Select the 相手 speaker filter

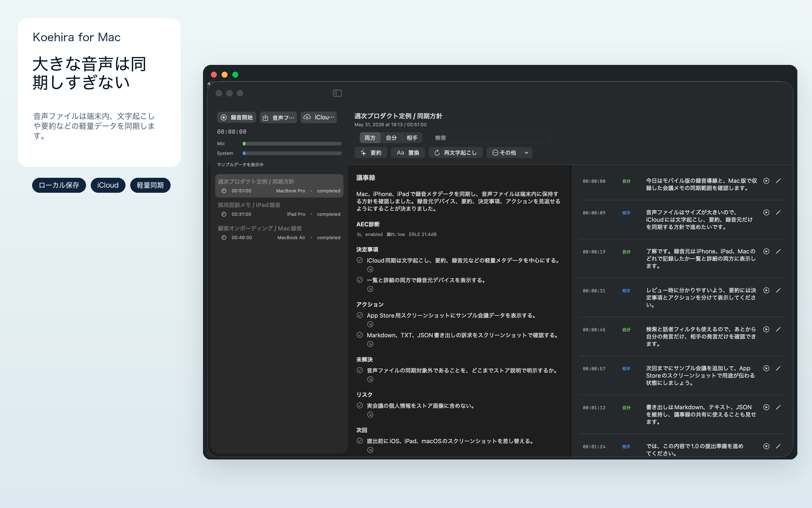pyautogui.click(x=412, y=138)
